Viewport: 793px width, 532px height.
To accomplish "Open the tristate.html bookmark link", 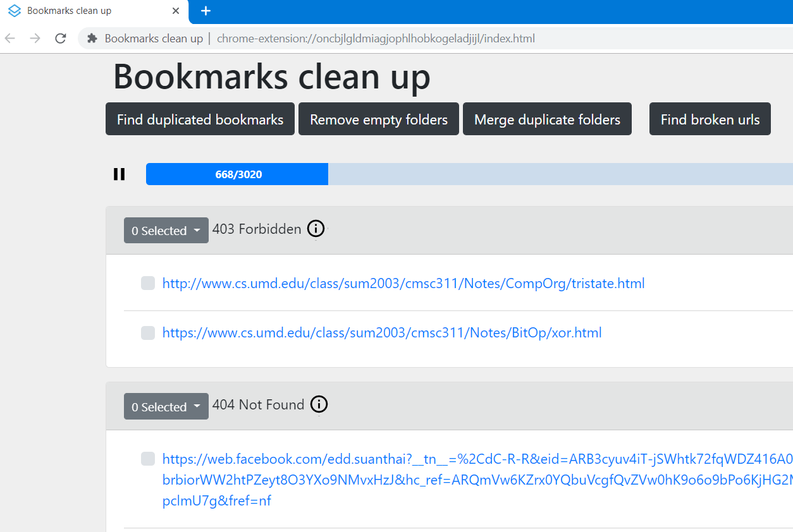I will point(403,284).
